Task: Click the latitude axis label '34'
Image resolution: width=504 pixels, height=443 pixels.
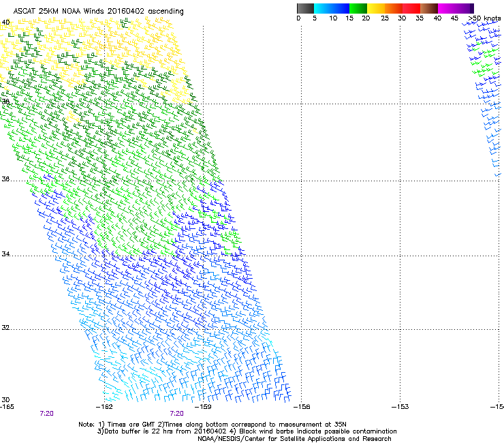Action: tap(5, 254)
